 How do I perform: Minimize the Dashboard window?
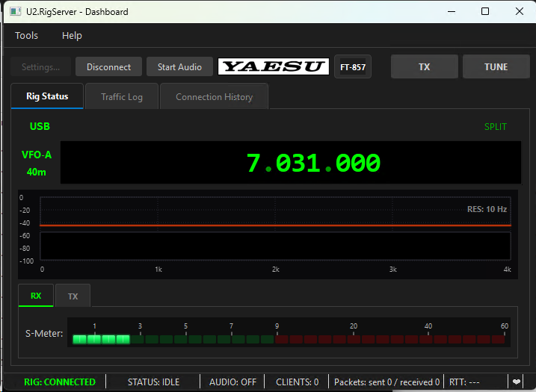tap(452, 12)
